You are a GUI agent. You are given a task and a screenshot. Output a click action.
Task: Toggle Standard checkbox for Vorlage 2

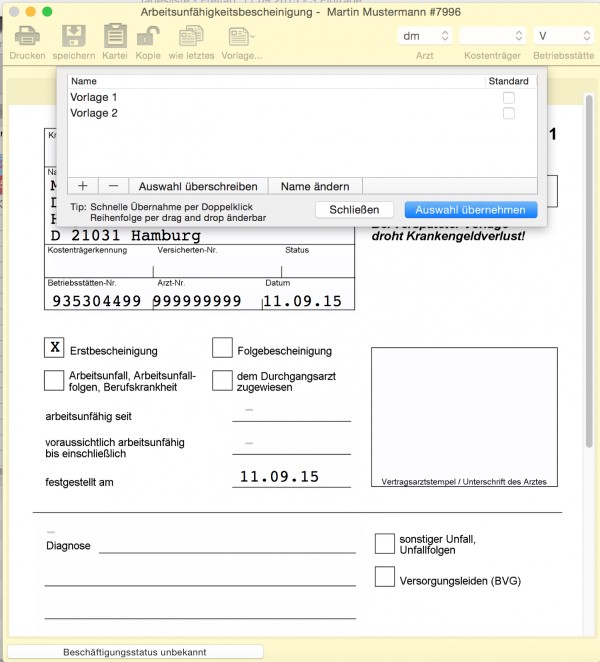509,113
